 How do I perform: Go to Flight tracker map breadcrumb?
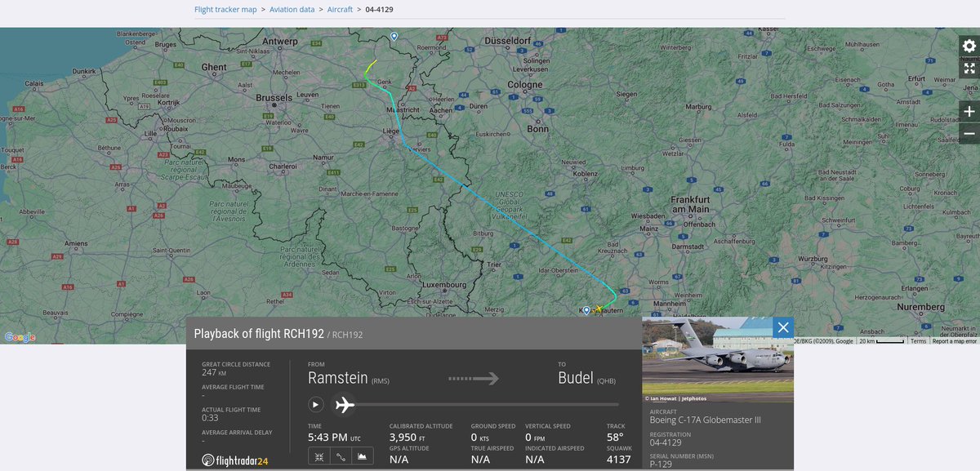coord(225,9)
